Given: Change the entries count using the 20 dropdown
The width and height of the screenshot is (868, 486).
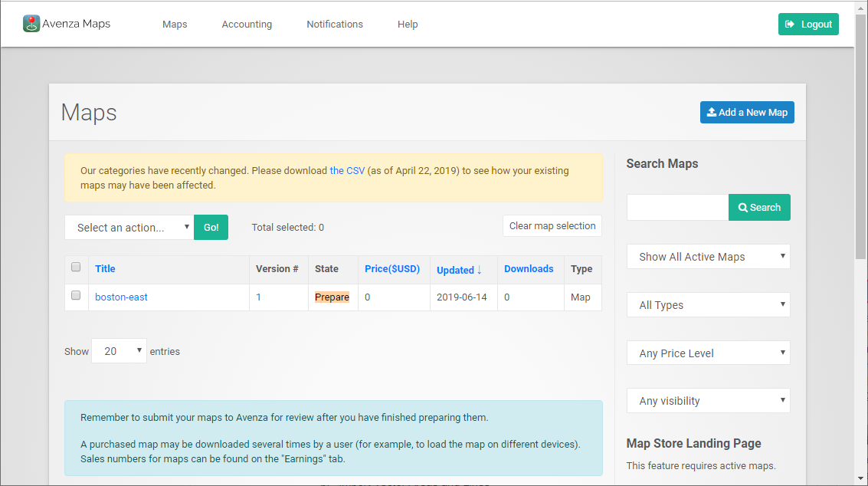Looking at the screenshot, I should click(x=119, y=350).
